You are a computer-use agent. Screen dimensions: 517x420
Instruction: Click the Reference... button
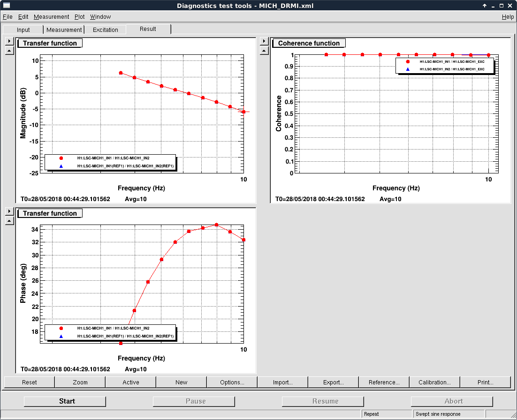pos(384,382)
